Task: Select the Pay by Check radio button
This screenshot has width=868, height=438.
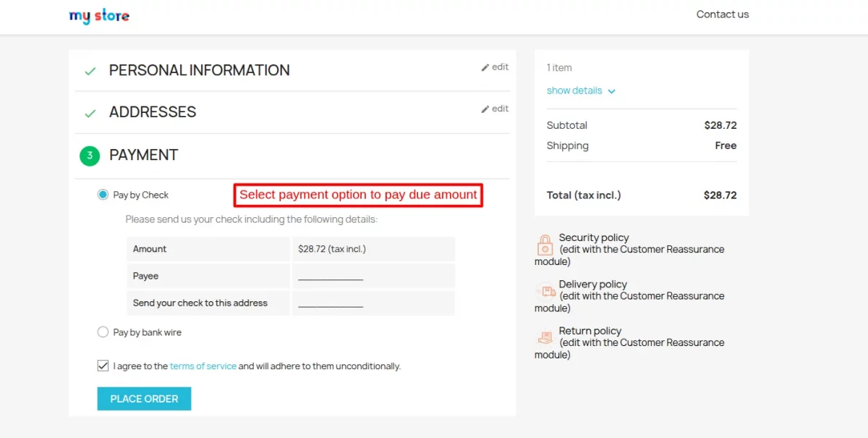Action: coord(103,195)
